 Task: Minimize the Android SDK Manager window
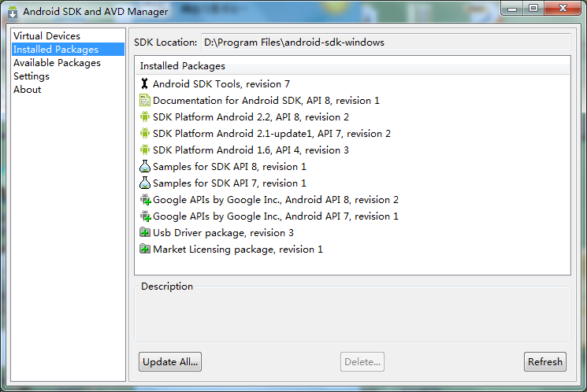click(x=512, y=9)
